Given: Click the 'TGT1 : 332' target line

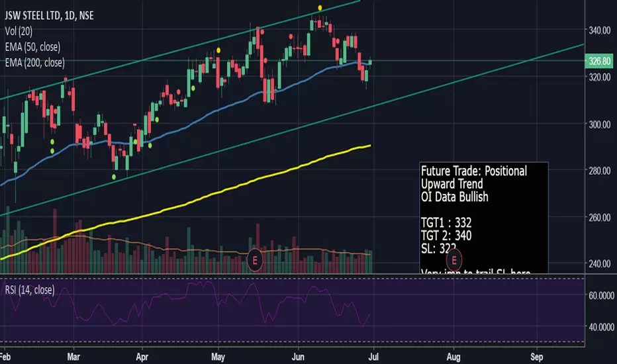Looking at the screenshot, I should click(446, 223).
